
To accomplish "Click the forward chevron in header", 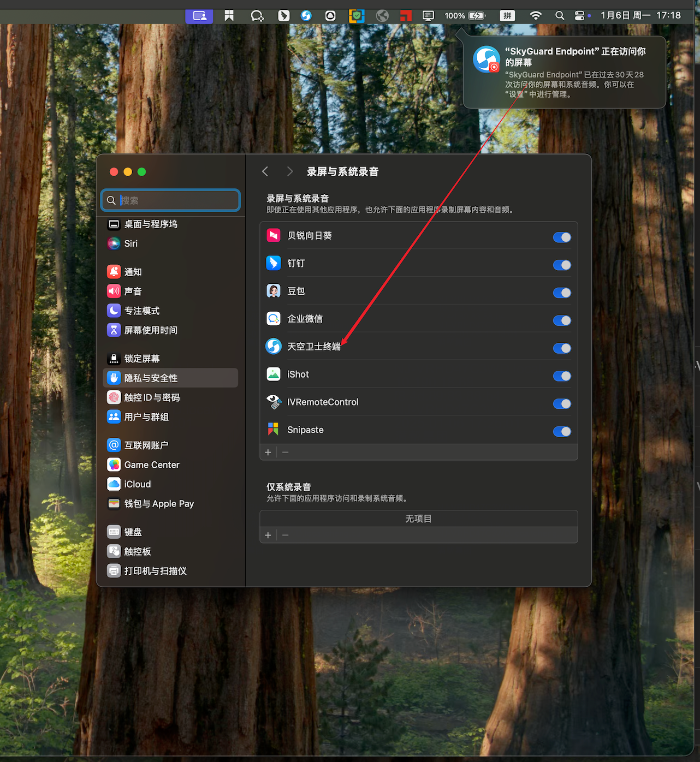I will [x=290, y=171].
